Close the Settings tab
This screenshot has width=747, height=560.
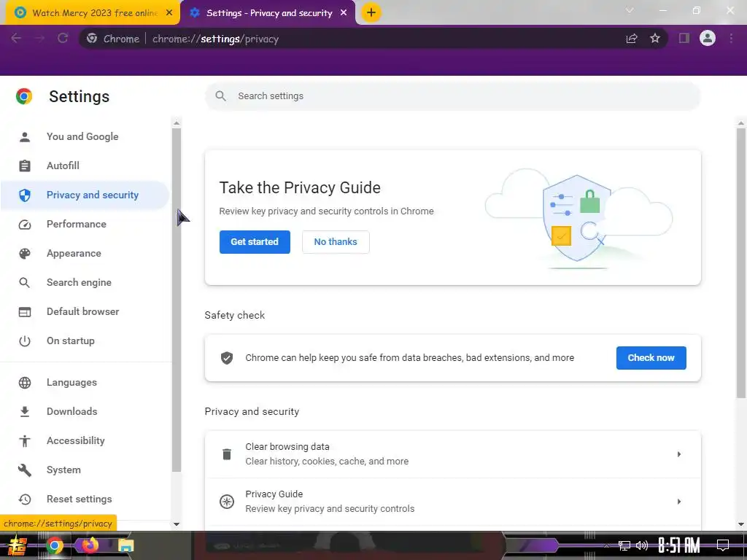pos(344,13)
